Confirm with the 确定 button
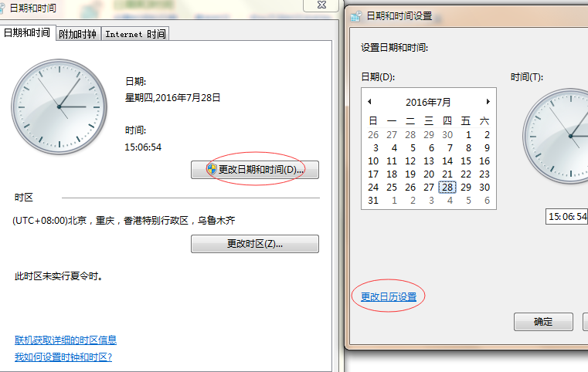588x372 pixels. pyautogui.click(x=543, y=322)
